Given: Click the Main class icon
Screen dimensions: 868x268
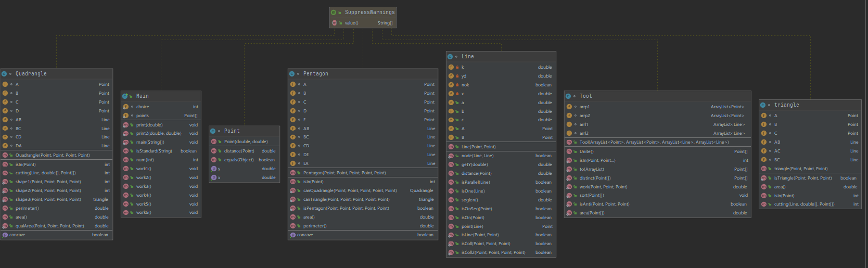Looking at the screenshot, I should click(x=125, y=96).
